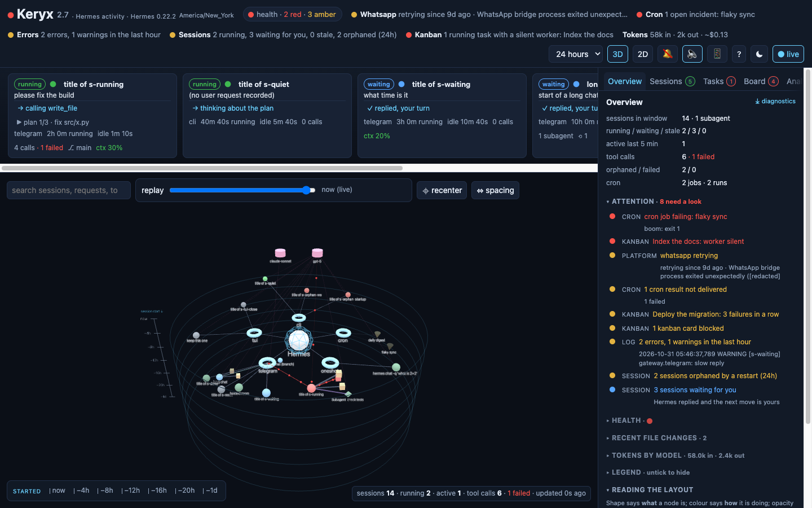Screen dimensions: 812x508
Task: Click the cli ring node
Action: tap(299, 318)
